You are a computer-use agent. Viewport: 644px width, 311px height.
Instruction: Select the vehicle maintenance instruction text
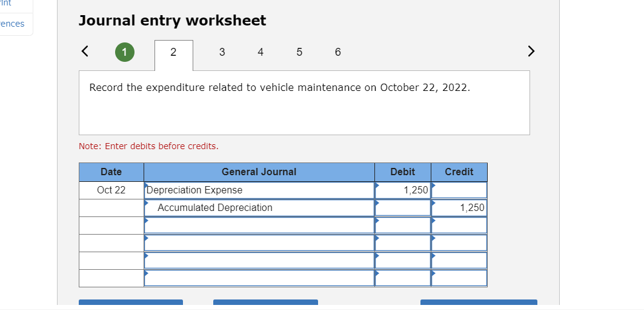tap(280, 88)
